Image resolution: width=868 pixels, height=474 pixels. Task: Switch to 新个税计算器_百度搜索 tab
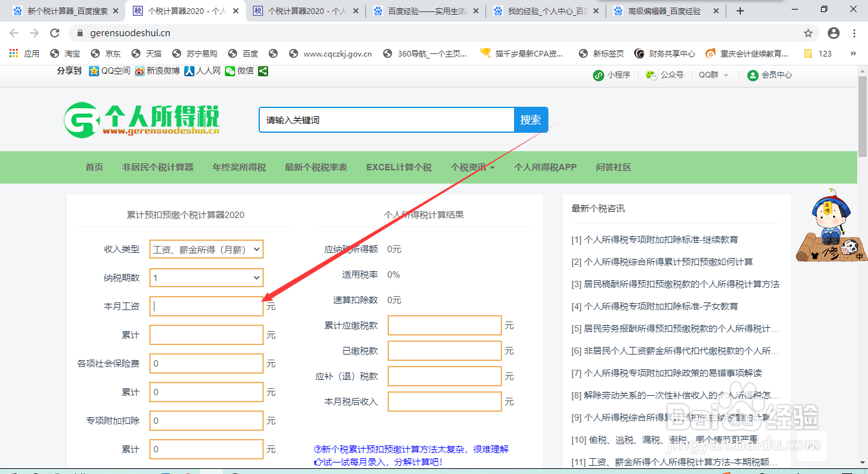(66, 11)
